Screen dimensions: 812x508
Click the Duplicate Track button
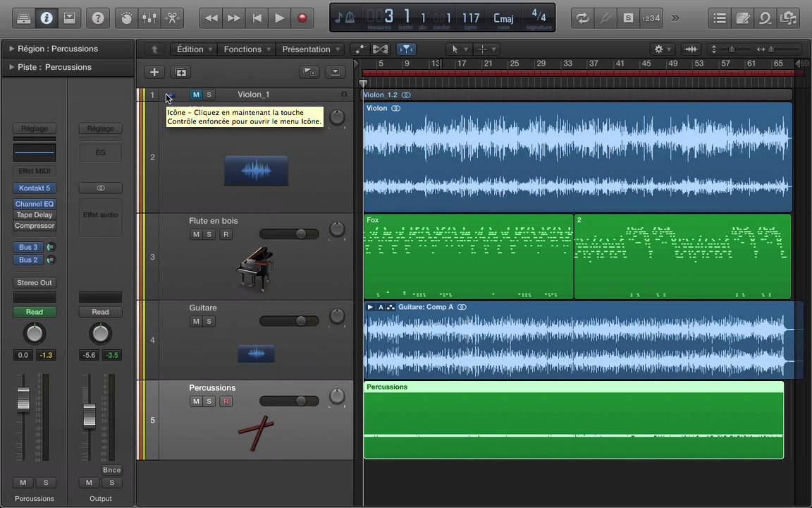click(180, 72)
